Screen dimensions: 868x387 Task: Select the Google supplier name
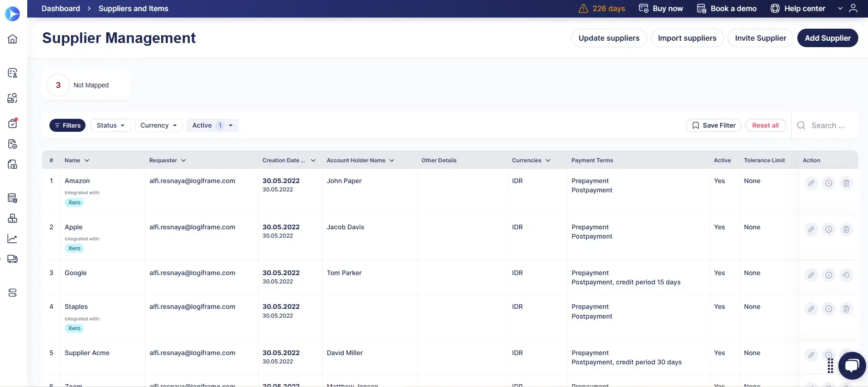point(76,273)
